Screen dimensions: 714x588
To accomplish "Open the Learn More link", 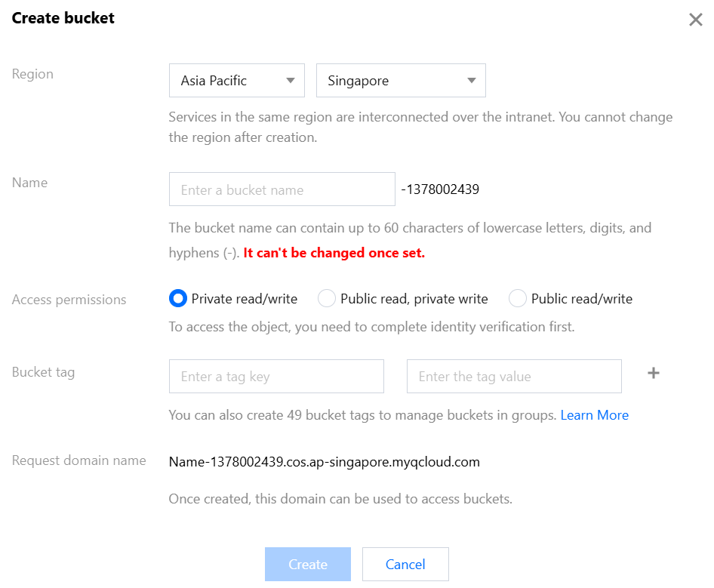I will click(594, 415).
